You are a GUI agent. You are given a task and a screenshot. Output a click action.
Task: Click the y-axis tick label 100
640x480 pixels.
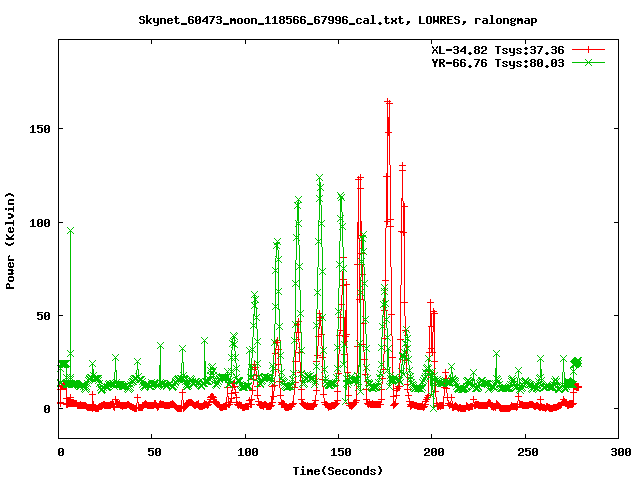pyautogui.click(x=40, y=223)
